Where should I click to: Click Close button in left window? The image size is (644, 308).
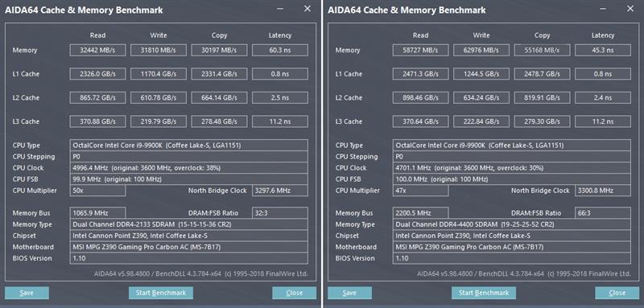(294, 293)
